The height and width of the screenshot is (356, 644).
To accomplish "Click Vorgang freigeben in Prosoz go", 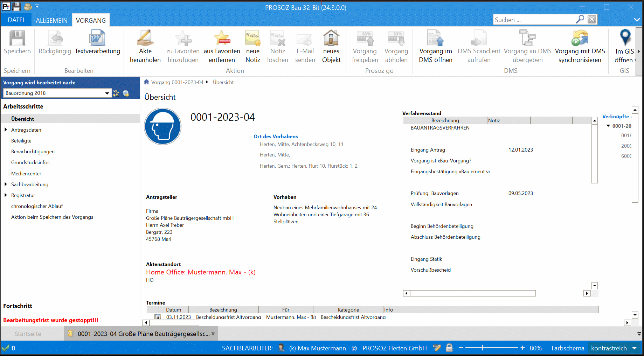I will pos(365,46).
